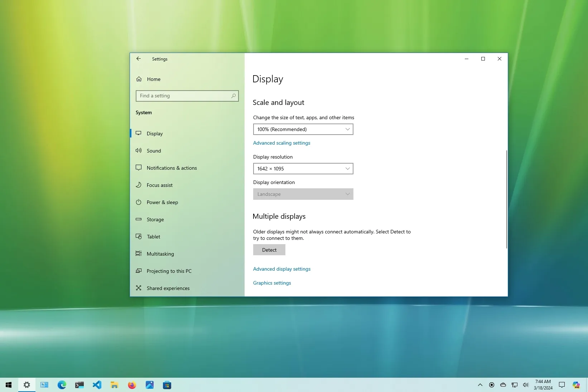Select Power & sleep settings
This screenshot has width=588, height=392.
162,202
